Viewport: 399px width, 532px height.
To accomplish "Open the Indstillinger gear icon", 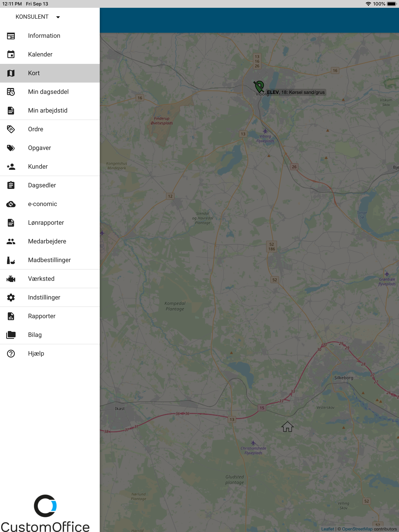I will click(11, 298).
